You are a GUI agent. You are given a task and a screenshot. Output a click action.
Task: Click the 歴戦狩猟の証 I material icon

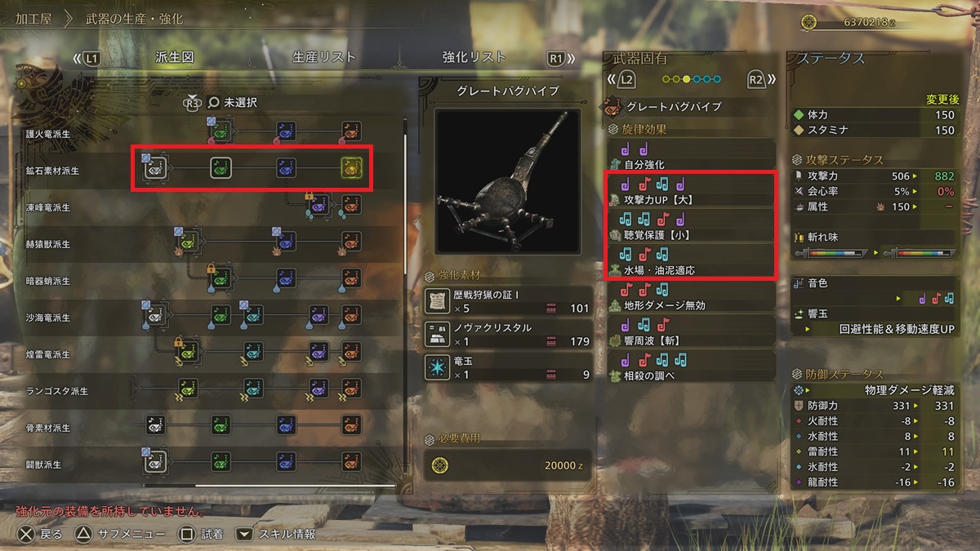point(439,301)
